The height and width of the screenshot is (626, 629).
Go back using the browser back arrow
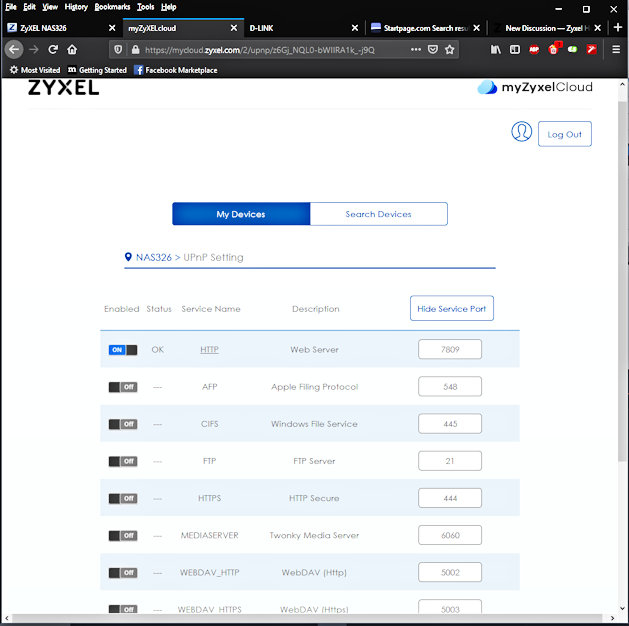(14, 49)
